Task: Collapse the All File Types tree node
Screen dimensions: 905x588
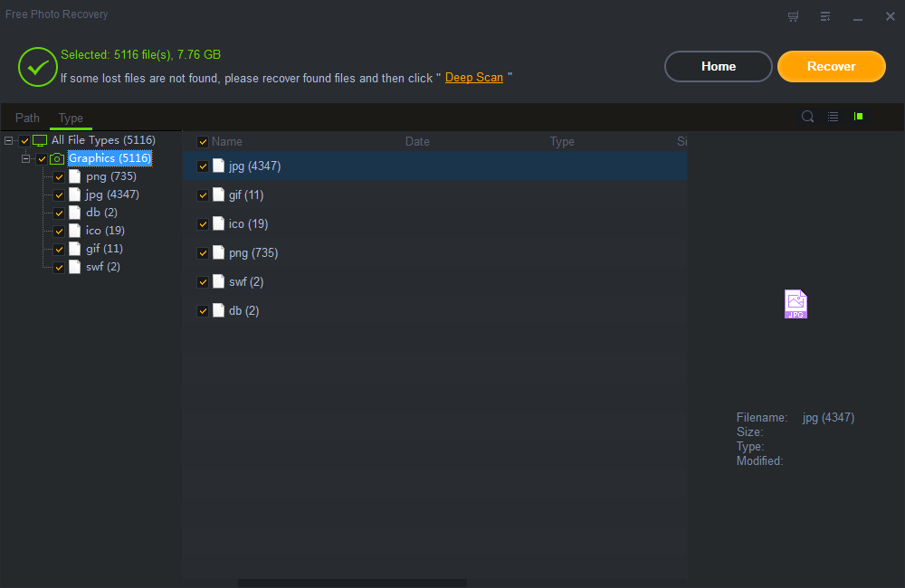Action: 8,140
